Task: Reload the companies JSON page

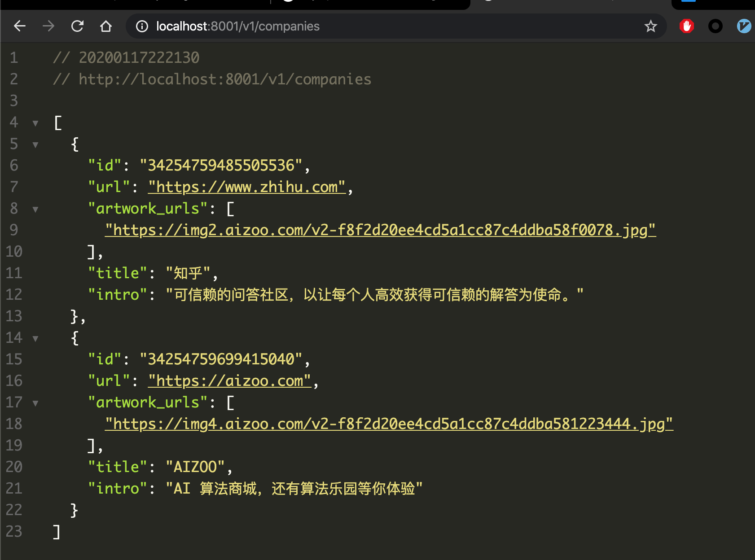Action: pos(77,26)
